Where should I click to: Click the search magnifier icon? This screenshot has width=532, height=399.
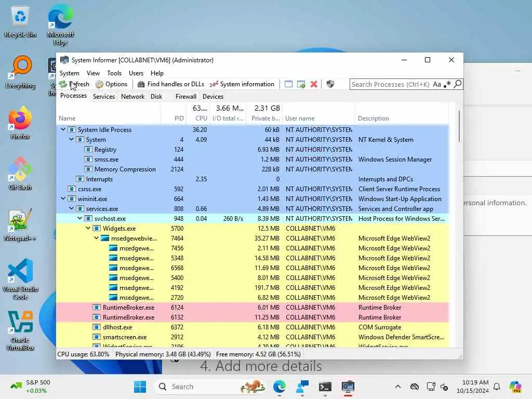458,84
